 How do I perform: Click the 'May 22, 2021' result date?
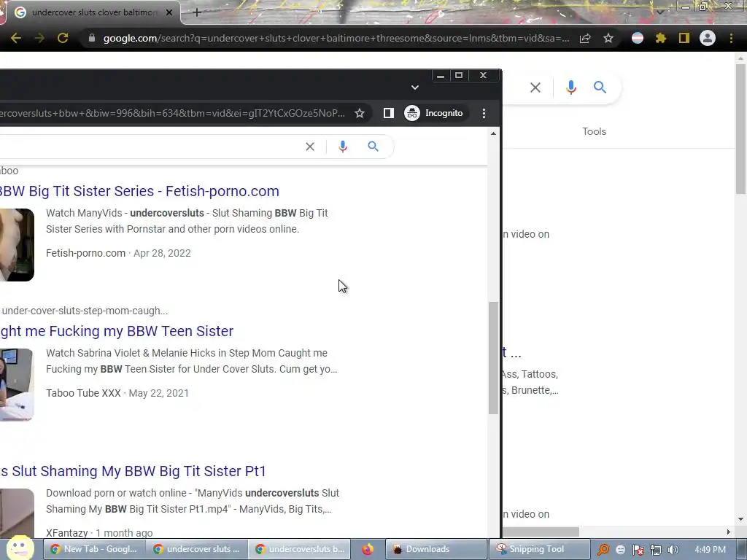[x=158, y=393]
